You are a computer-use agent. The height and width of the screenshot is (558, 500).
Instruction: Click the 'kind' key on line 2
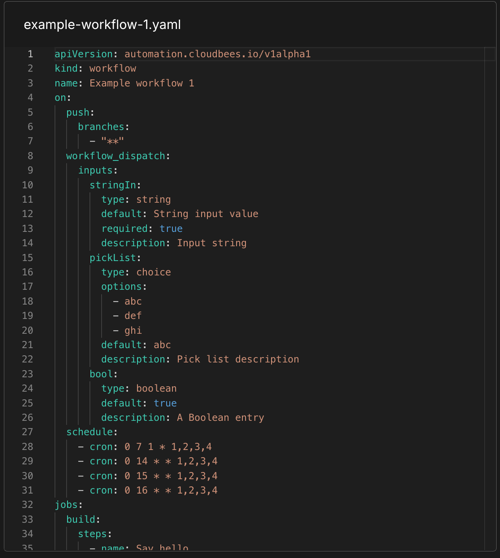(66, 68)
